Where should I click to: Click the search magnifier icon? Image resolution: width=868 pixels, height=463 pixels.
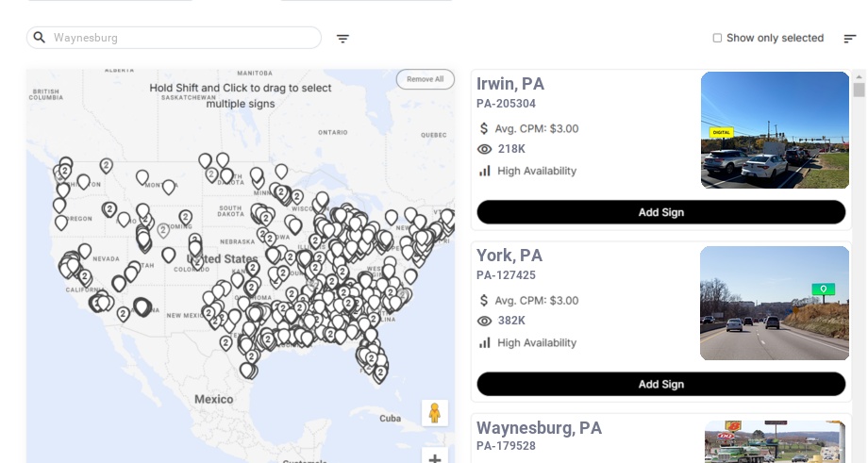(x=40, y=38)
